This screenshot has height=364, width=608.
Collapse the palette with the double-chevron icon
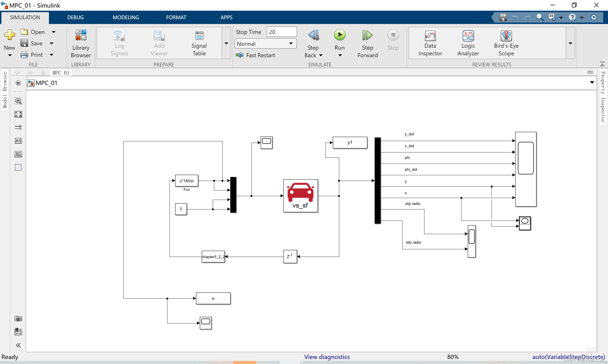coord(18,345)
